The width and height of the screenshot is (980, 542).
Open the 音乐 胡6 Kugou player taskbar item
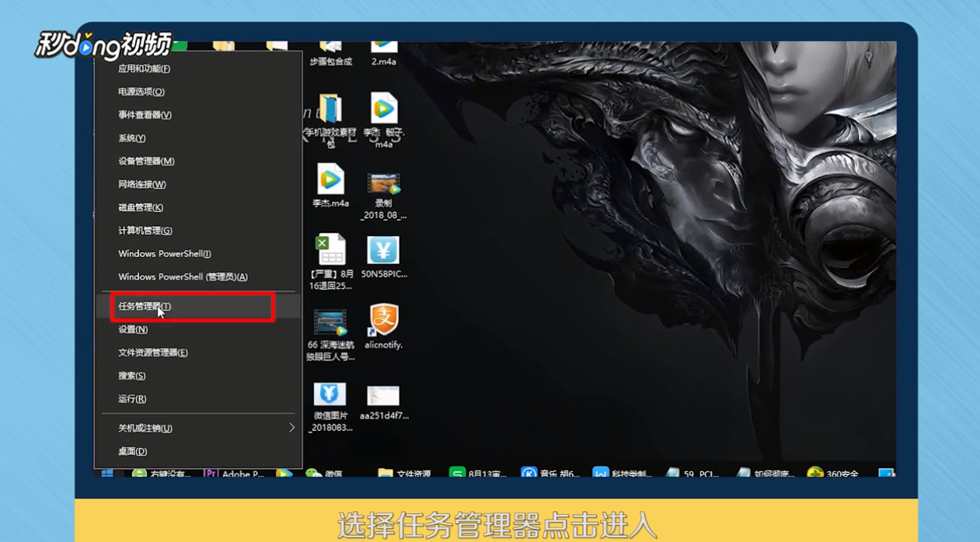[x=550, y=473]
